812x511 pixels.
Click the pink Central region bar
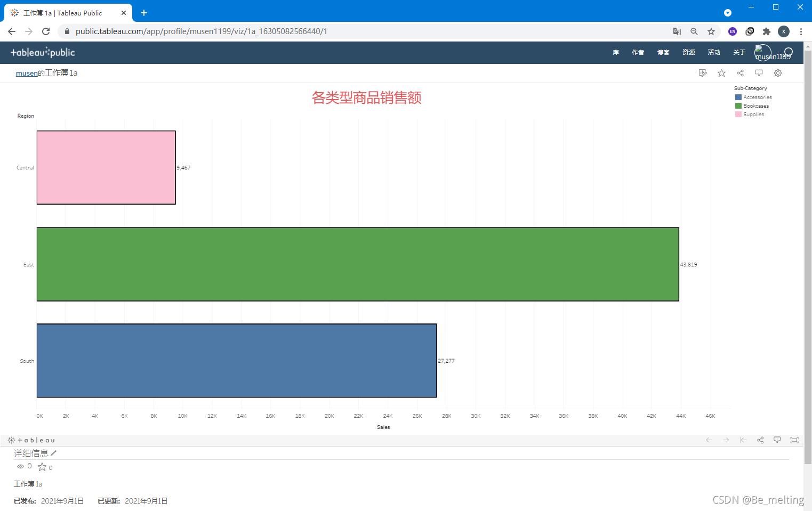[x=106, y=167]
